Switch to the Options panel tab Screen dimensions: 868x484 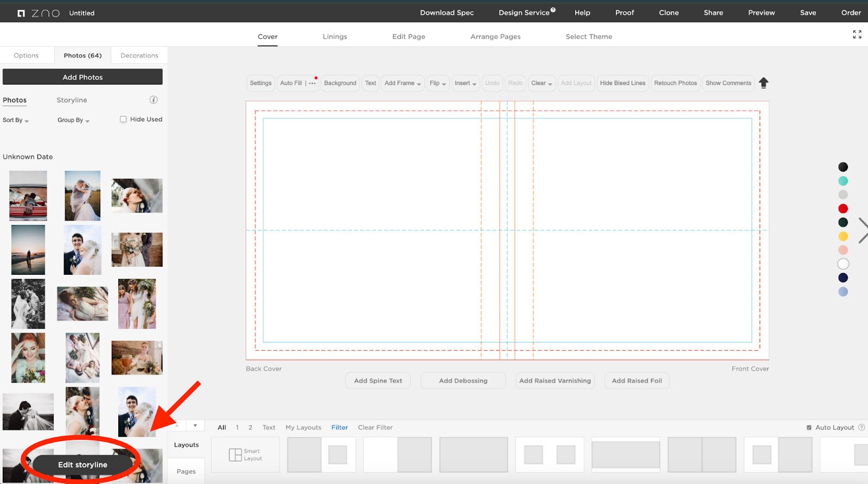point(27,55)
